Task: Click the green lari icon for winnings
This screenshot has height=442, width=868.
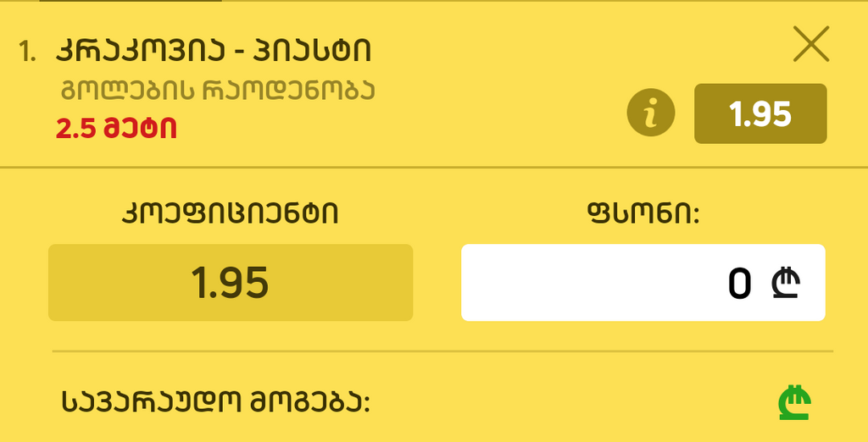Action: tap(794, 402)
